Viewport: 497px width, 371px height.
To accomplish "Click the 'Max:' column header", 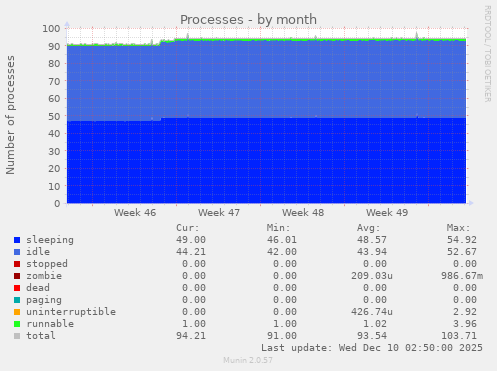I will [459, 228].
